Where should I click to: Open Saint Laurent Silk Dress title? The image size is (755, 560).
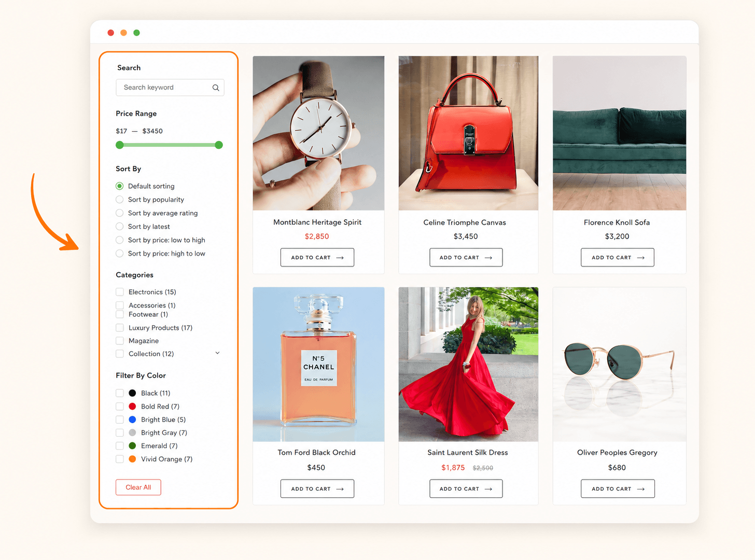pos(468,453)
